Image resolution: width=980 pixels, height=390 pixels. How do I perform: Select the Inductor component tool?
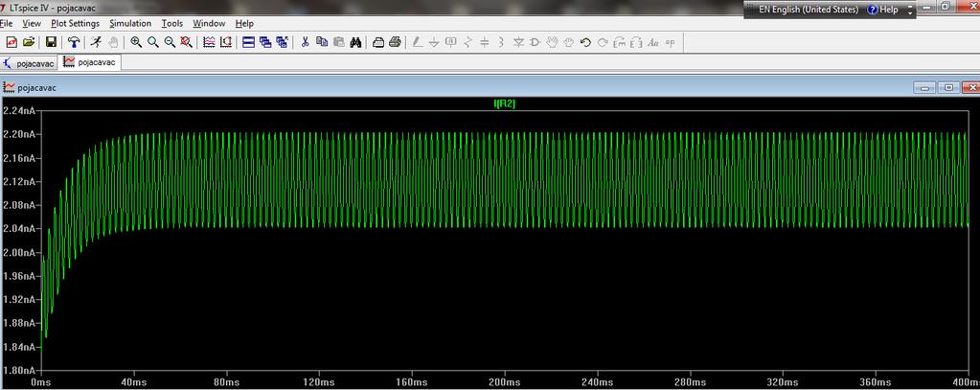point(501,42)
